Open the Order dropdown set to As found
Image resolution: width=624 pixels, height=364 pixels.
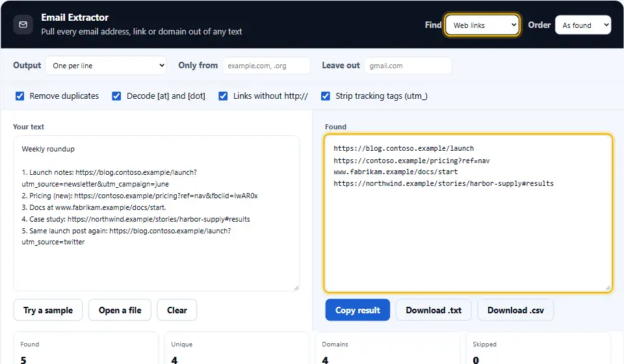tap(583, 25)
